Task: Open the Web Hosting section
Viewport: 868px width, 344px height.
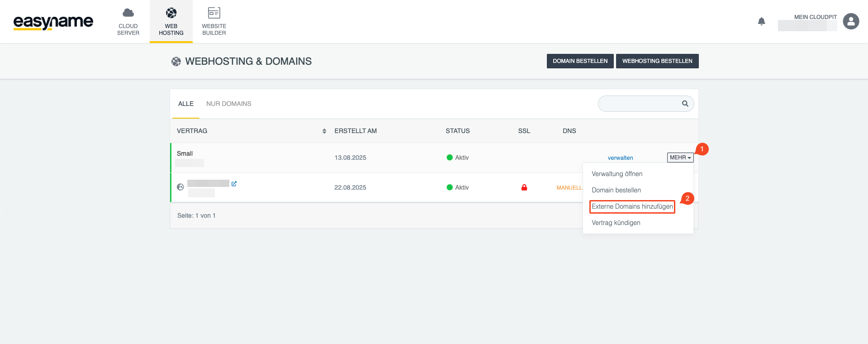Action: click(x=171, y=22)
